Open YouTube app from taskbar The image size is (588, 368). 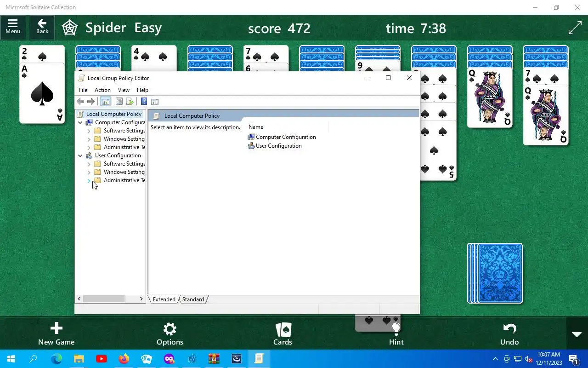pos(102,359)
